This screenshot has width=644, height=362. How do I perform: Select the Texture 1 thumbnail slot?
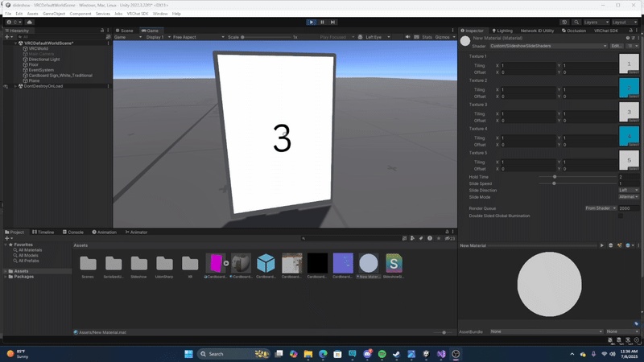pos(629,64)
